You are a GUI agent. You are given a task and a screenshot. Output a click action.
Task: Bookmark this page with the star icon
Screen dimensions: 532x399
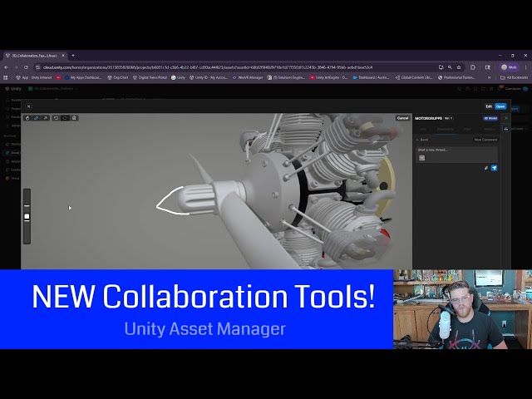(459, 67)
